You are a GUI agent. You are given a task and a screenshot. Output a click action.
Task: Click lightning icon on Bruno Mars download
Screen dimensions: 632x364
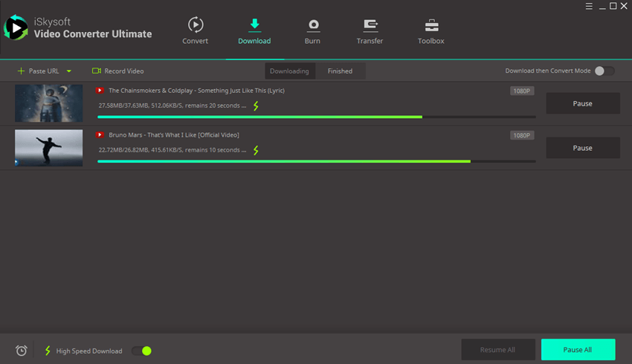[257, 151]
